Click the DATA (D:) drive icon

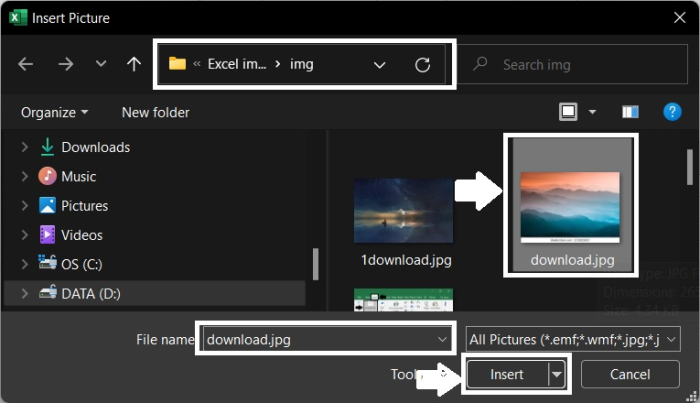(x=47, y=292)
